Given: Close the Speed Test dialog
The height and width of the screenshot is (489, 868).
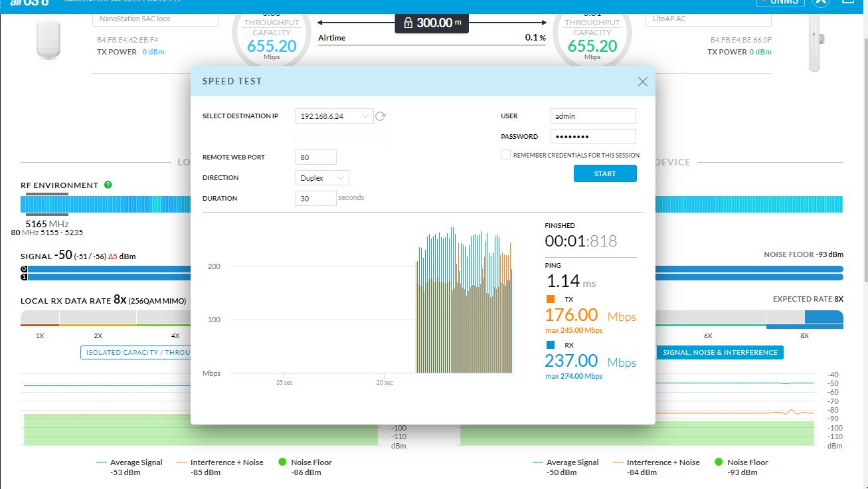Looking at the screenshot, I should click(642, 81).
